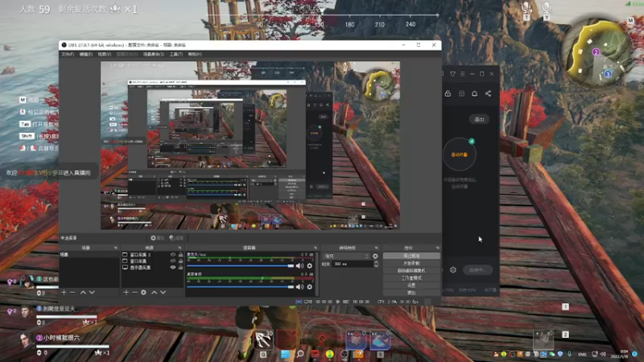Screen dimensions: 644x362
Task: Select 窗口采集 2 in sources list
Action: pyautogui.click(x=140, y=255)
